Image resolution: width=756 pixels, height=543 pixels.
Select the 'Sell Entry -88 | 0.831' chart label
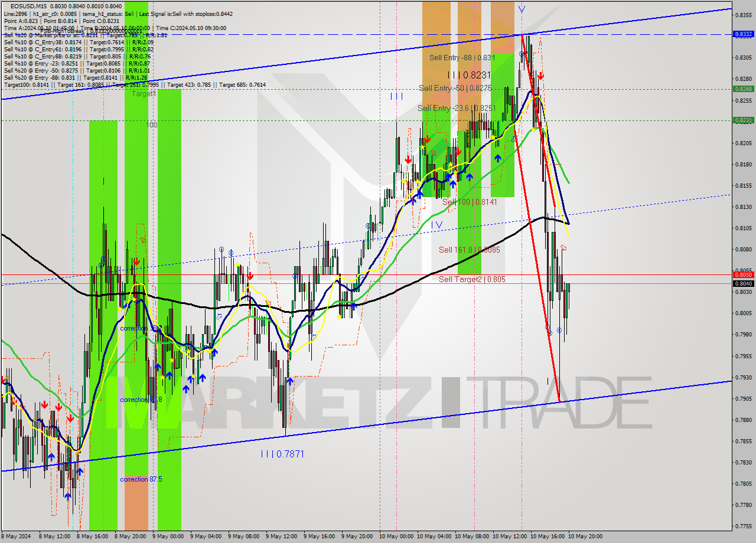coord(462,57)
